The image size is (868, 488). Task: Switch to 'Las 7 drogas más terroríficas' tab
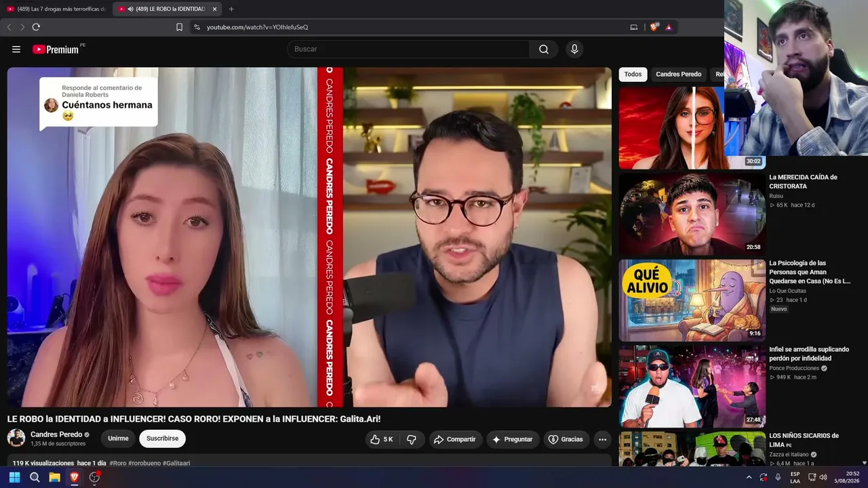(56, 9)
